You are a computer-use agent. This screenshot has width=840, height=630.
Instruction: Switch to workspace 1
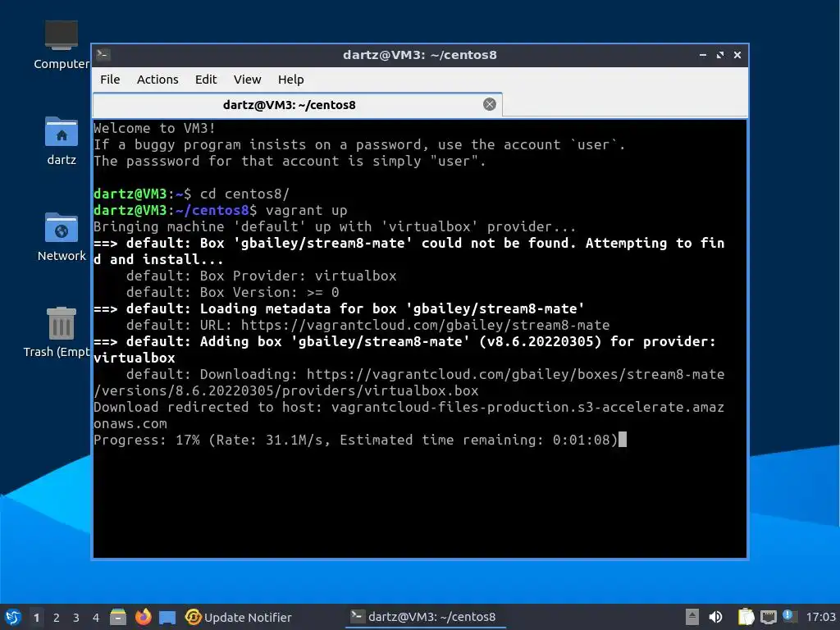click(x=36, y=618)
